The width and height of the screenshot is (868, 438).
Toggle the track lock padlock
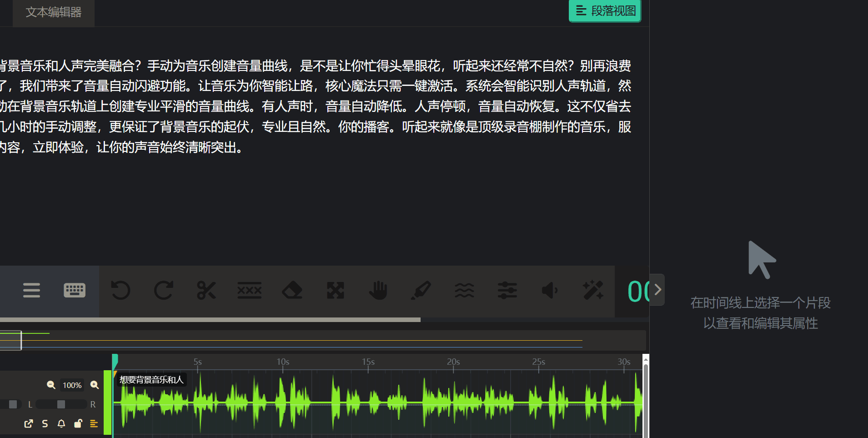coord(78,424)
